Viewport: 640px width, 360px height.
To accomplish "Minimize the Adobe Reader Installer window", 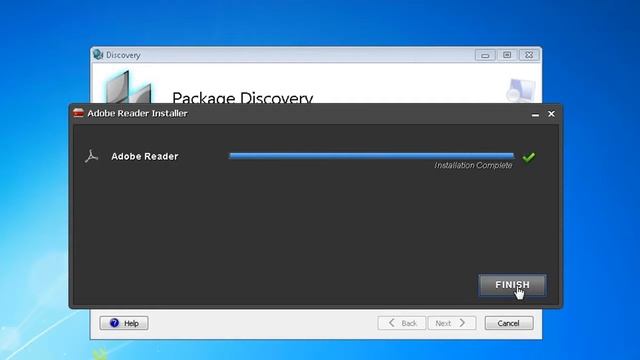I will [x=535, y=114].
